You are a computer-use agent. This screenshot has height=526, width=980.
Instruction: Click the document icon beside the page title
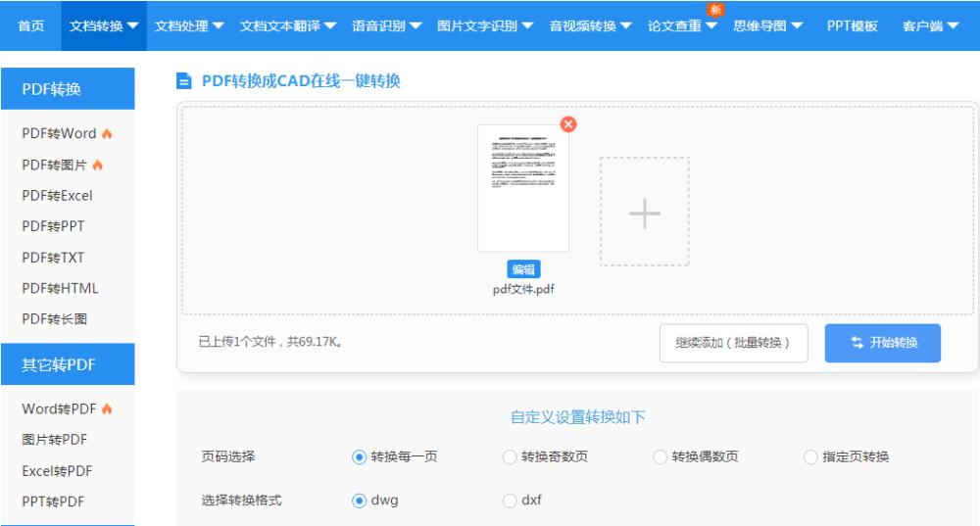point(184,81)
